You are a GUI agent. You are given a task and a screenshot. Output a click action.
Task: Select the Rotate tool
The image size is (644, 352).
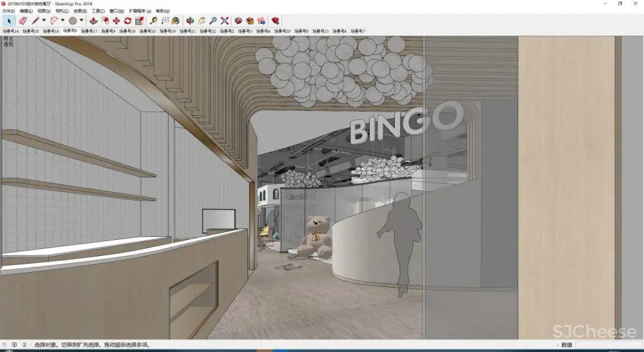click(128, 21)
